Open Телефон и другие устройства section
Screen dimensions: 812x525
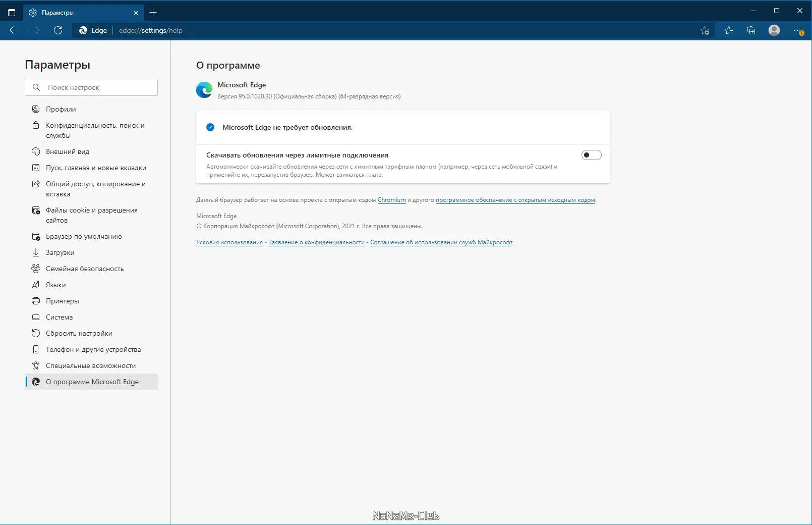(x=91, y=349)
